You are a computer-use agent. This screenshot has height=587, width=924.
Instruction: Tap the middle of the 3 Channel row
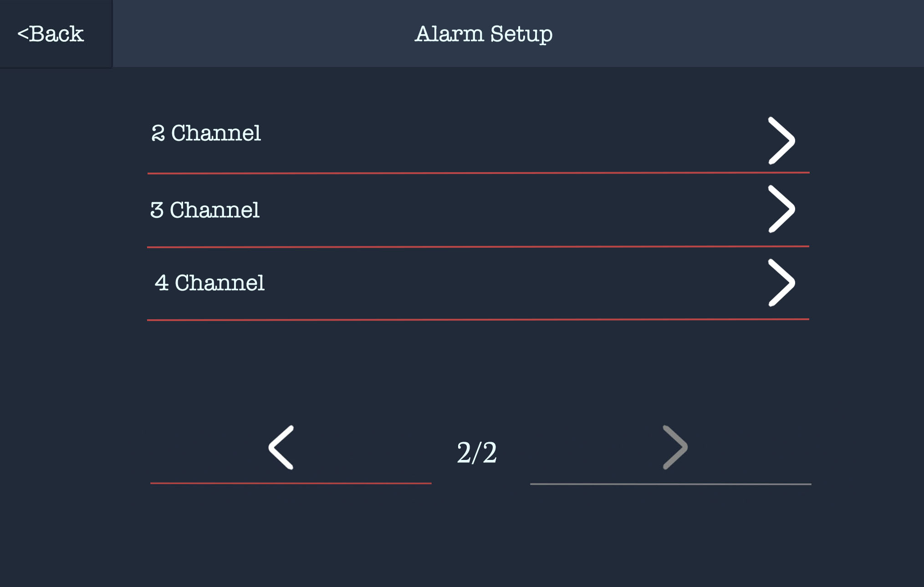coord(478,210)
